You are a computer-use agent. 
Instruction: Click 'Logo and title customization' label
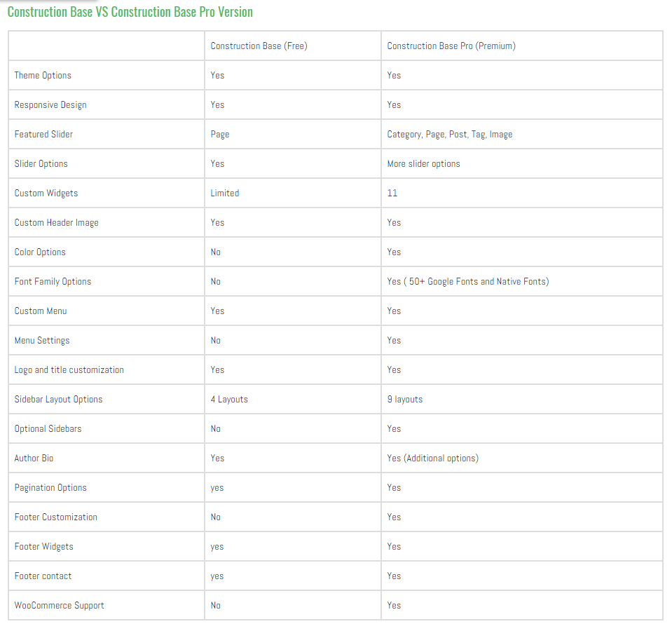tap(69, 370)
